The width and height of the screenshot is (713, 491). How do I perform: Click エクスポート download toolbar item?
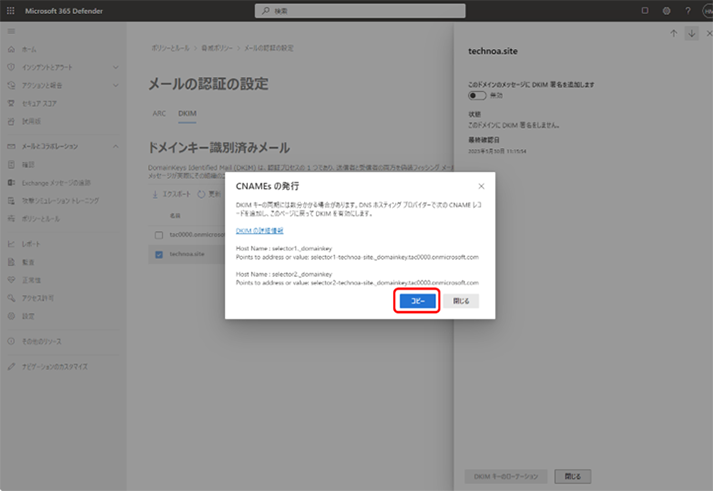pyautogui.click(x=171, y=194)
